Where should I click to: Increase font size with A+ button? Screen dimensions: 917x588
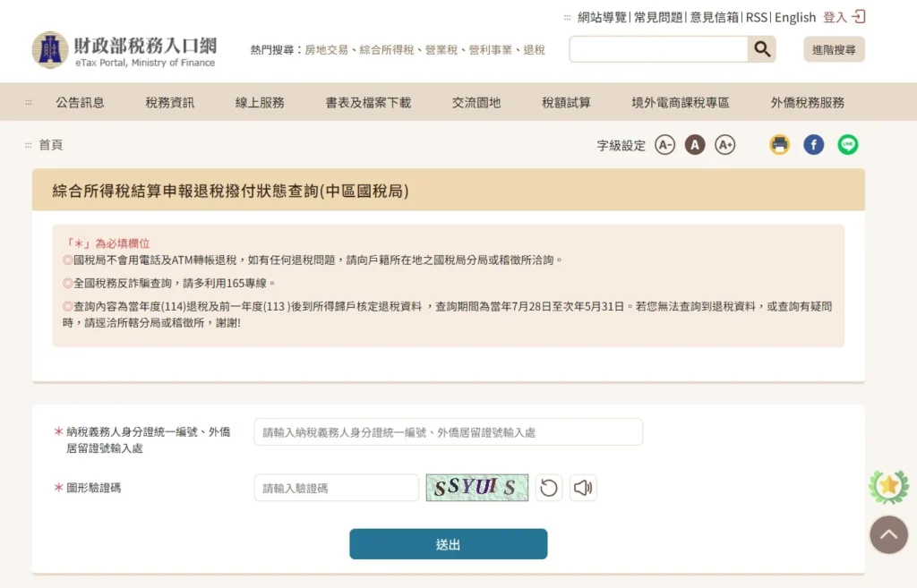724,144
